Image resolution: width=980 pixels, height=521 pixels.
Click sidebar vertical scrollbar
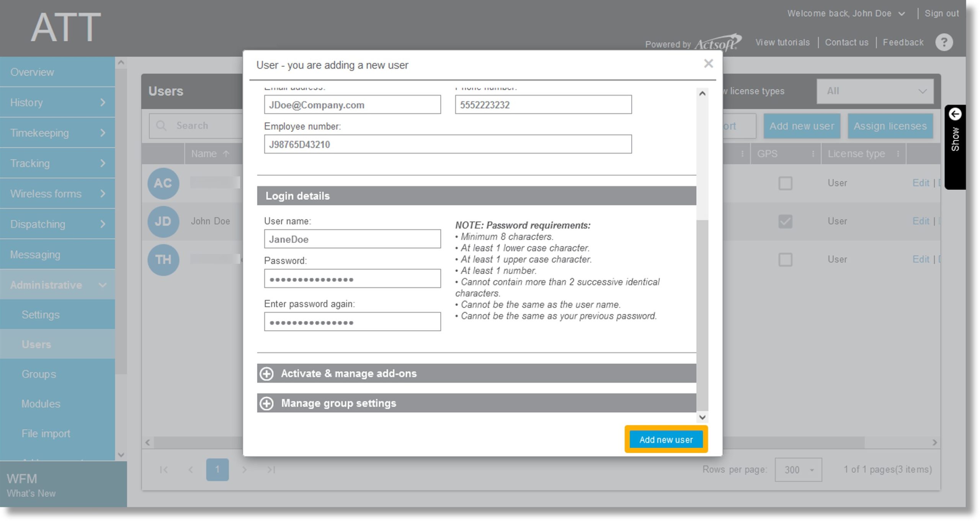point(121,221)
